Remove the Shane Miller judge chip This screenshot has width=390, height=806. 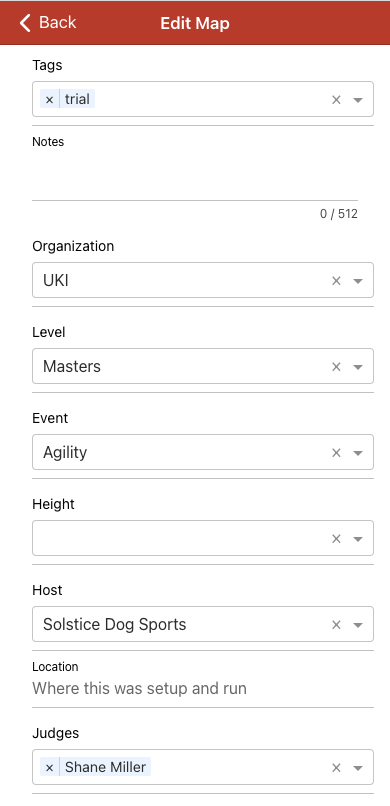tap(49, 767)
